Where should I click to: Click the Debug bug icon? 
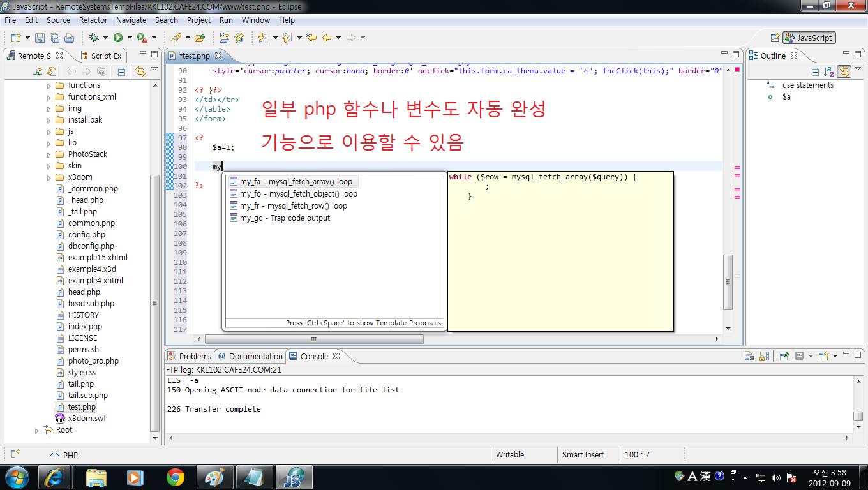coord(94,38)
